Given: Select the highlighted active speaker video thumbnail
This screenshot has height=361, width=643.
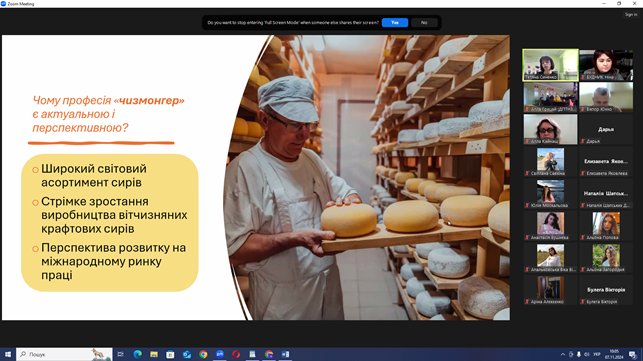Looking at the screenshot, I should 550,65.
